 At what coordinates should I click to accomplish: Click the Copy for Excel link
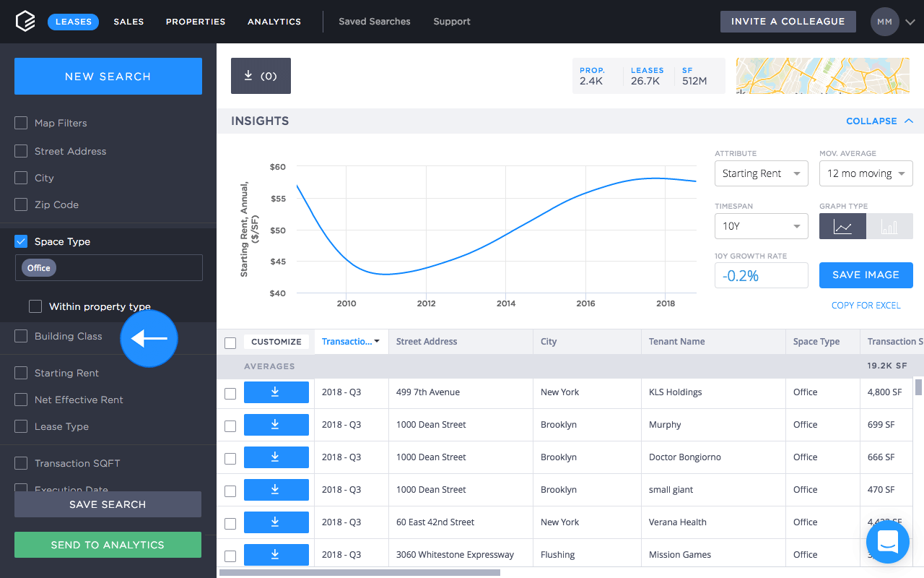pyautogui.click(x=866, y=306)
